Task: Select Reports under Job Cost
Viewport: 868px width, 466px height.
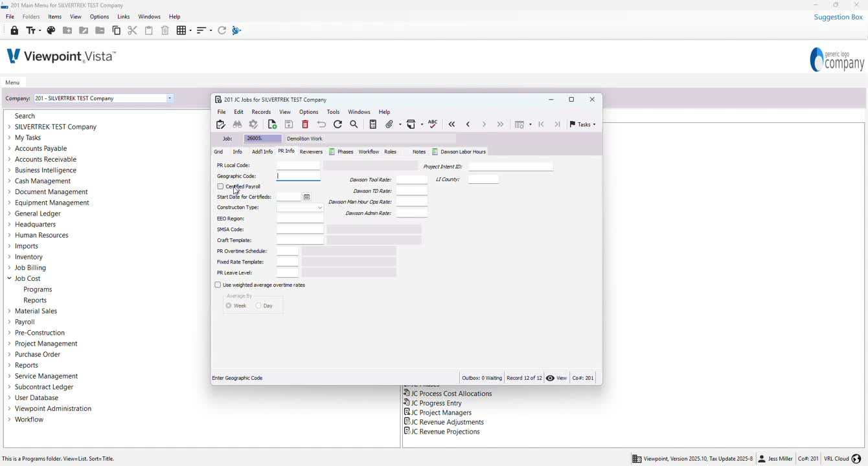Action: pos(35,300)
